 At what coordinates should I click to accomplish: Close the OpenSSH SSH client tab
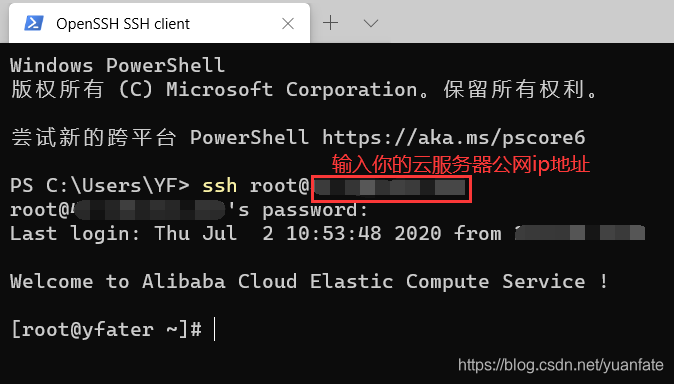[288, 23]
